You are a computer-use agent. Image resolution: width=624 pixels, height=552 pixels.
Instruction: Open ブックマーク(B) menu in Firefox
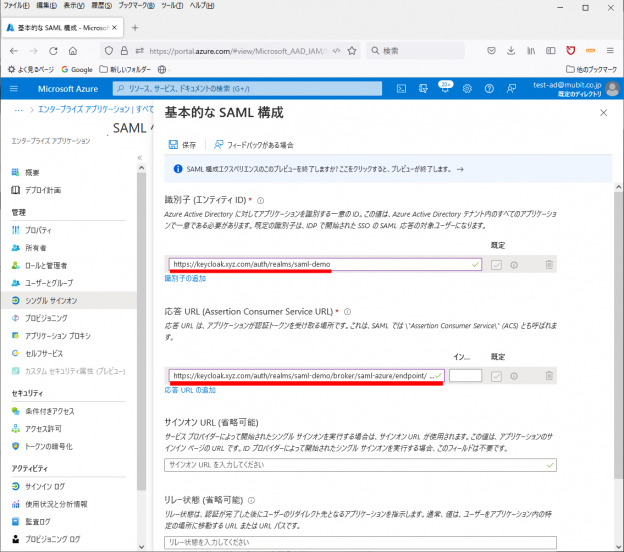136,6
